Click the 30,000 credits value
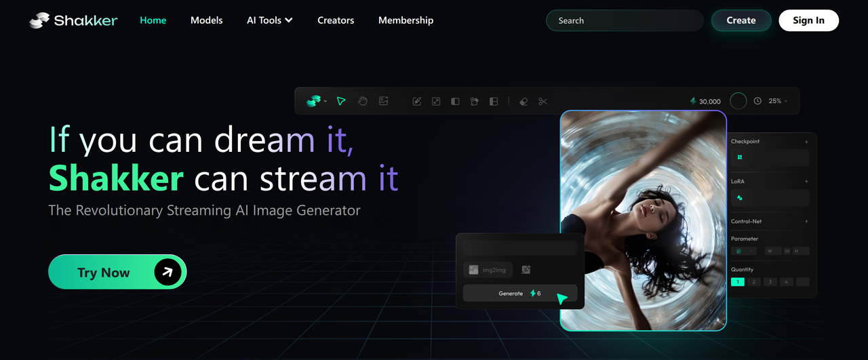 click(710, 102)
